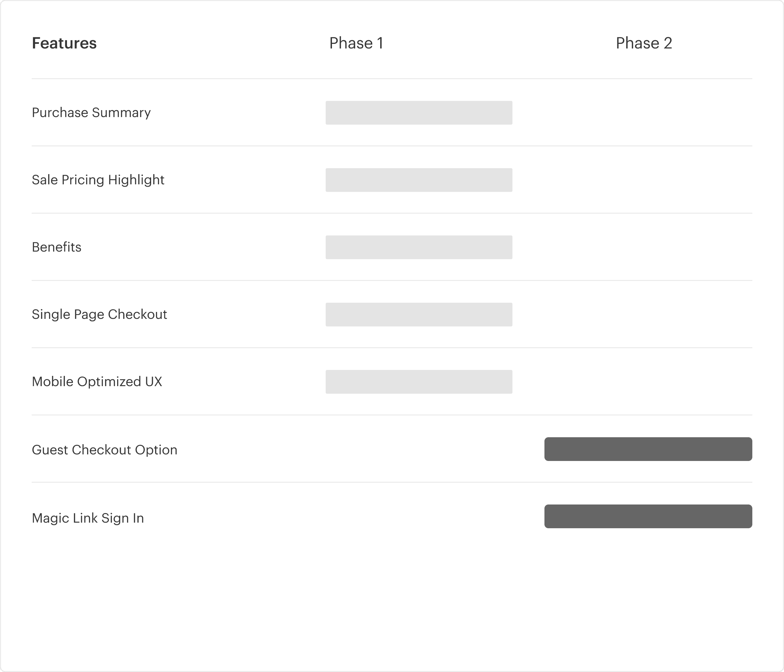Select the Benefits feature row label
Image resolution: width=784 pixels, height=672 pixels.
tap(56, 247)
